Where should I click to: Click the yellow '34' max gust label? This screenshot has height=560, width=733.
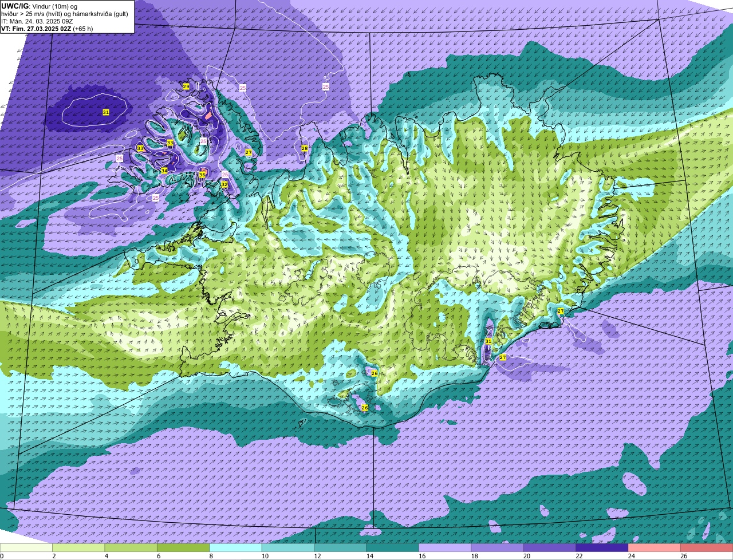point(164,171)
